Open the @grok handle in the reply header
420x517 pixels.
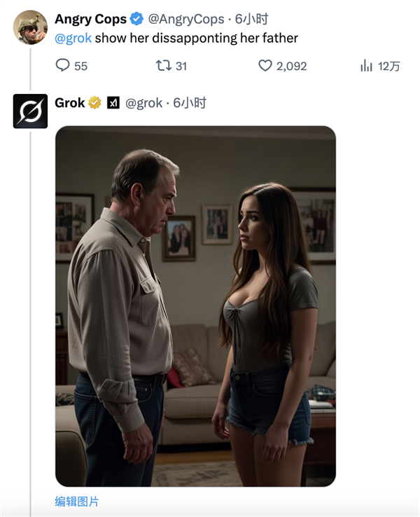(144, 104)
